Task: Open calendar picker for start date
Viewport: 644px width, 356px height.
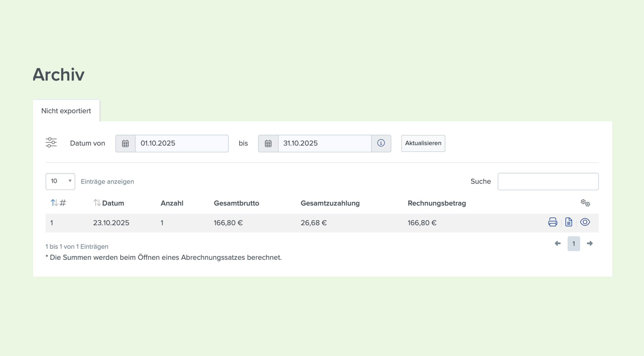Action: pos(125,144)
